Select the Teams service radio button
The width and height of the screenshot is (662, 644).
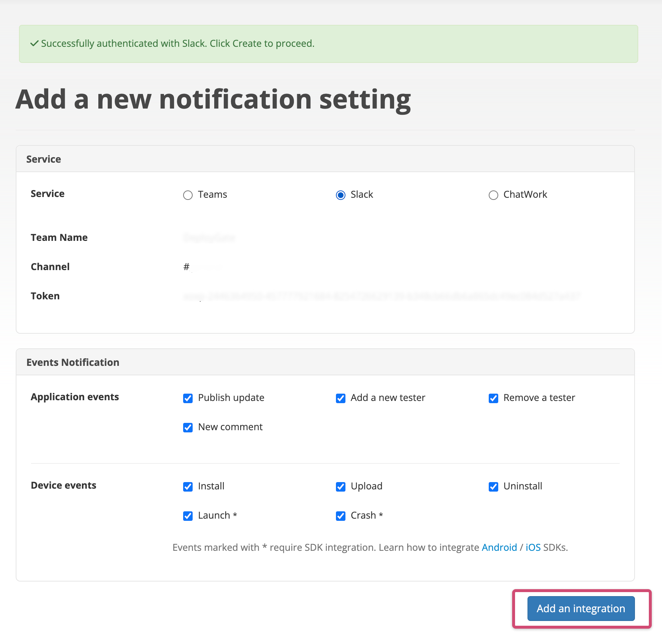point(188,195)
